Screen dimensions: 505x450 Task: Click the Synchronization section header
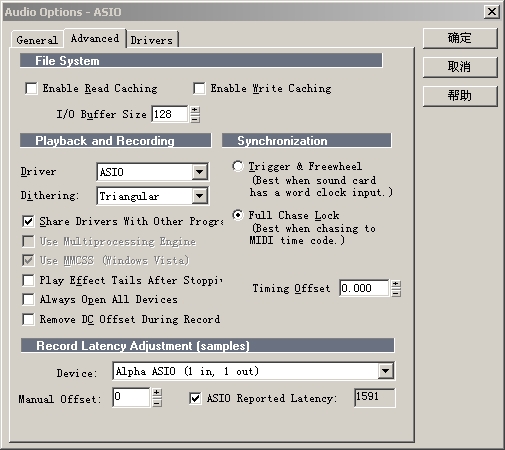[307, 140]
